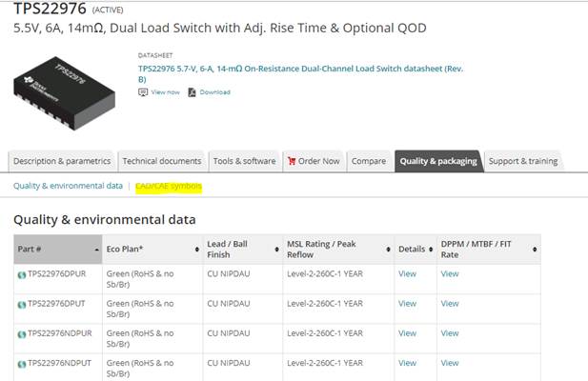This screenshot has width=588, height=381.
Task: Open Details View link for TPS22976NDPUT
Action: coord(407,363)
